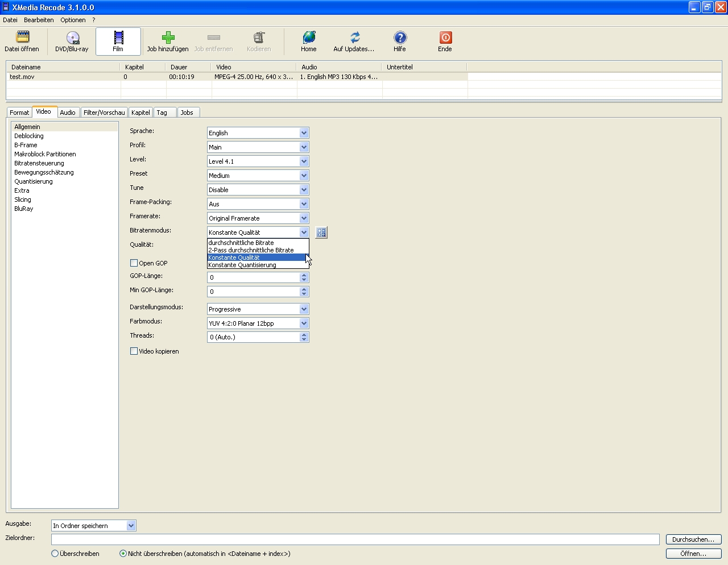Open the Profil dropdown showing Main
The height and width of the screenshot is (565, 728).
[258, 147]
